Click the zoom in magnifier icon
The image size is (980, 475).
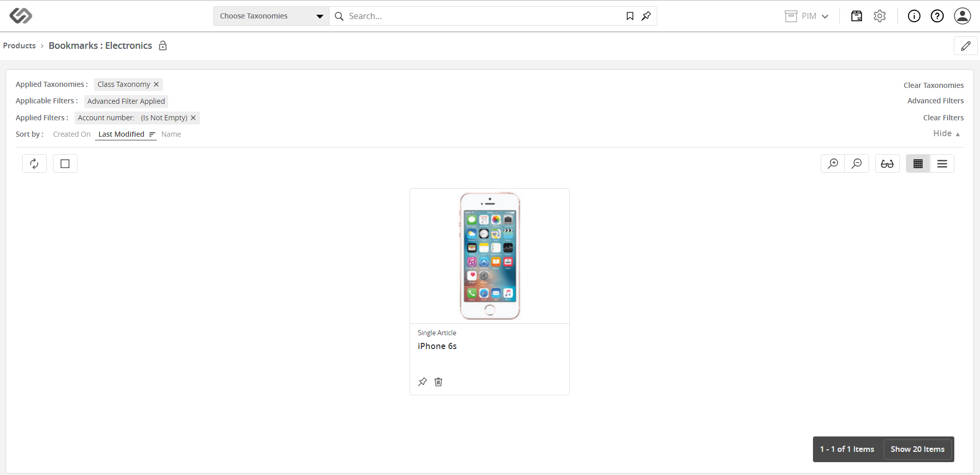pyautogui.click(x=833, y=163)
